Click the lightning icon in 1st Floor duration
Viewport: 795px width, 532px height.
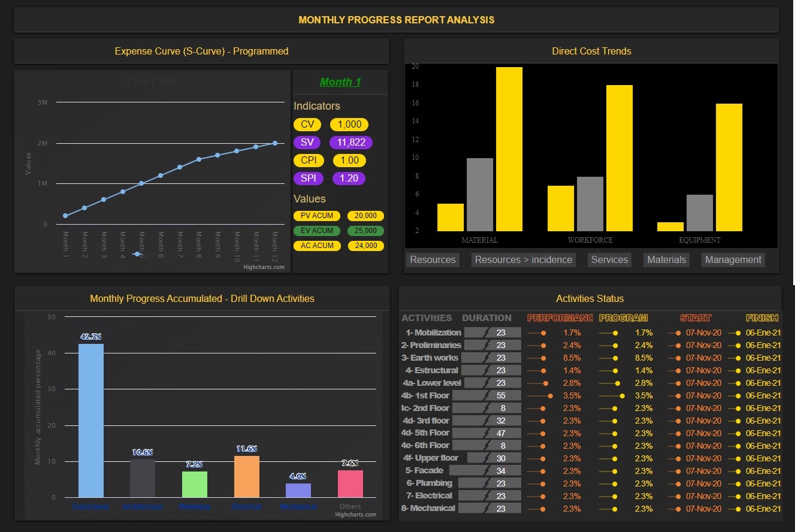coord(487,395)
